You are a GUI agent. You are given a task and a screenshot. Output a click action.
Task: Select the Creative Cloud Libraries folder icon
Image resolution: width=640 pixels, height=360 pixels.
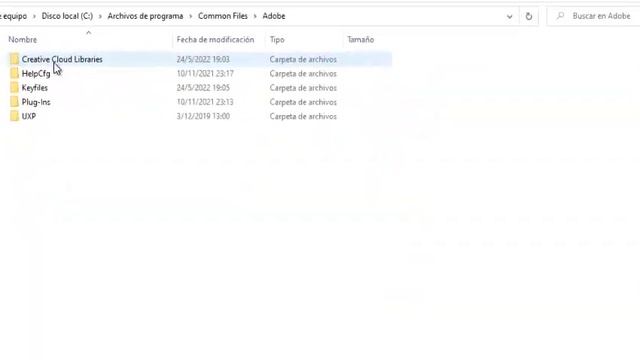pyautogui.click(x=15, y=60)
